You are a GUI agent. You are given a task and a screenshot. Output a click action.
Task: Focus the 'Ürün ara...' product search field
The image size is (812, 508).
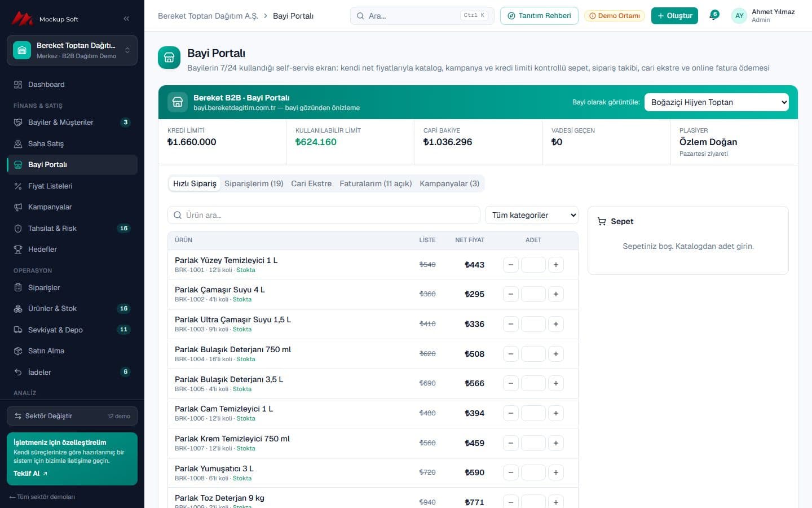324,215
